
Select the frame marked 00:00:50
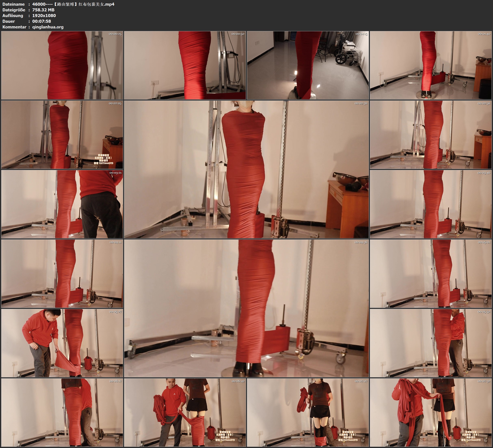pyautogui.click(x=185, y=65)
